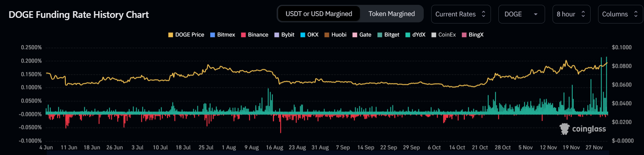Toggle CoinEx legend series

tap(444, 35)
